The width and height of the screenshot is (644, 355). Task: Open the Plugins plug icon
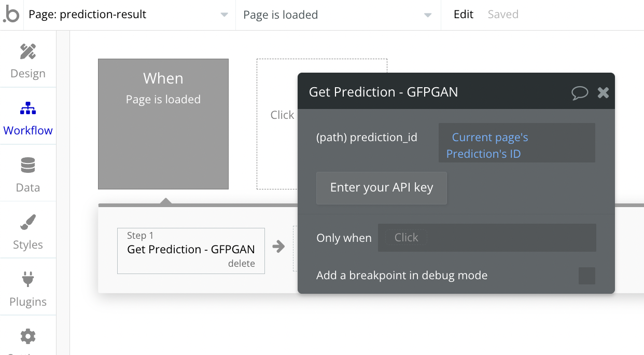coord(28,280)
